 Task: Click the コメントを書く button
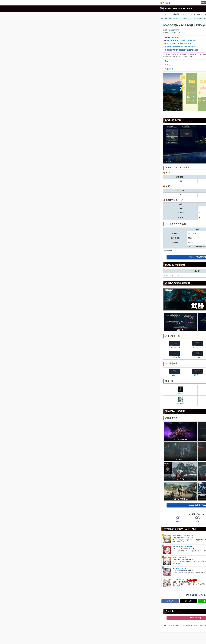196,618
